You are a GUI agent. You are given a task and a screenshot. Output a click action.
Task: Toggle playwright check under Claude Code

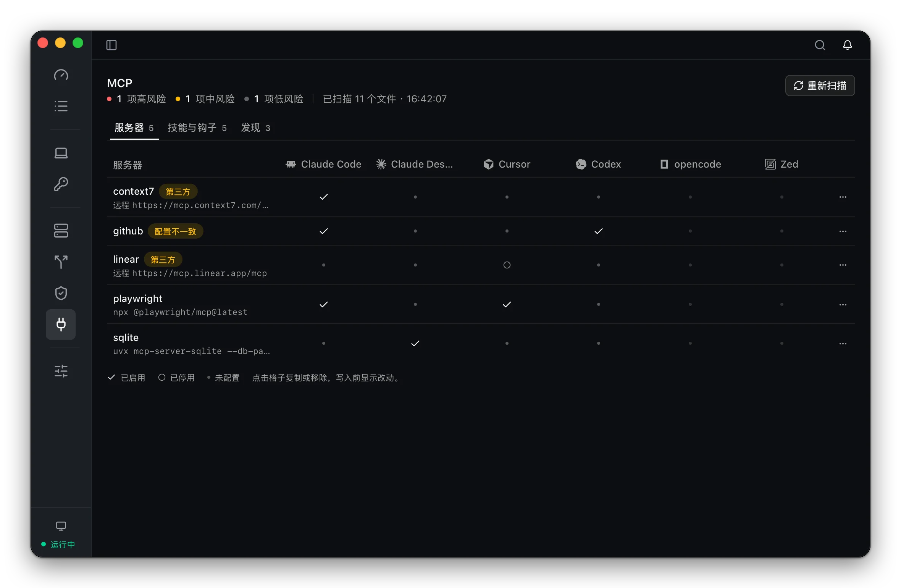click(324, 304)
